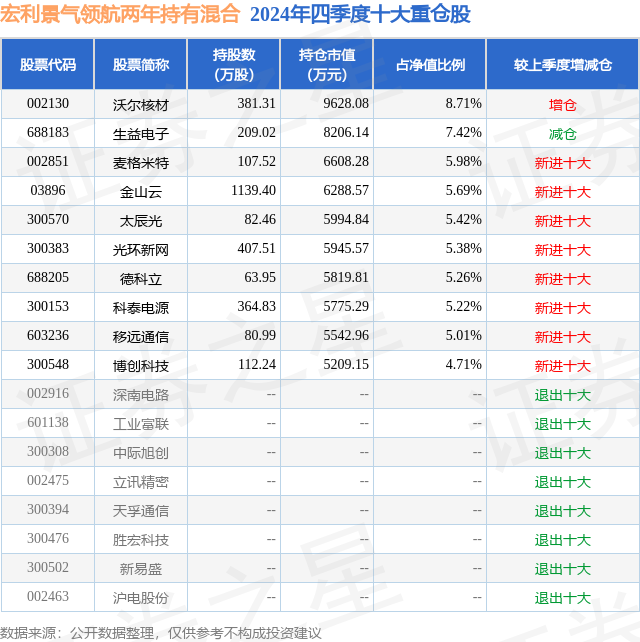Select stock code 300308
640x642 pixels.
click(48, 452)
